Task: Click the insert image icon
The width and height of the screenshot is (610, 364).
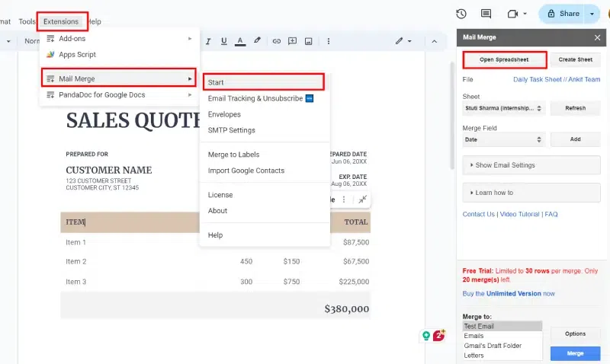Action: [309, 41]
